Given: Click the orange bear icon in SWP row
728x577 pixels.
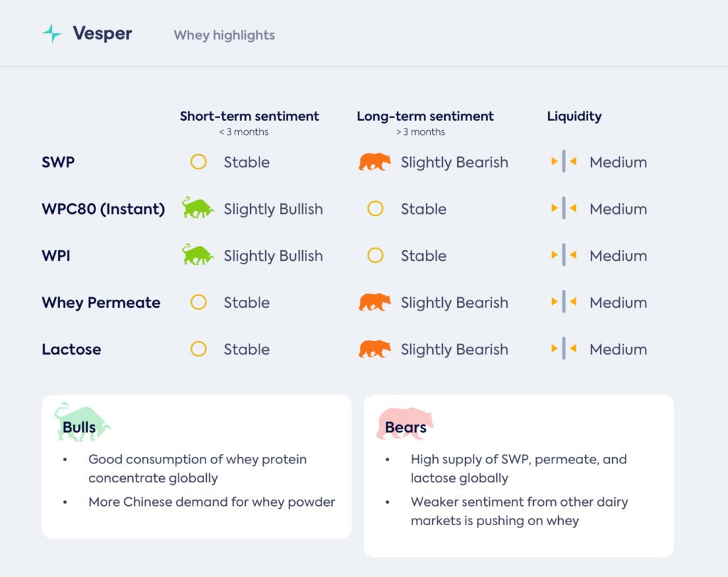Looking at the screenshot, I should click(x=375, y=162).
